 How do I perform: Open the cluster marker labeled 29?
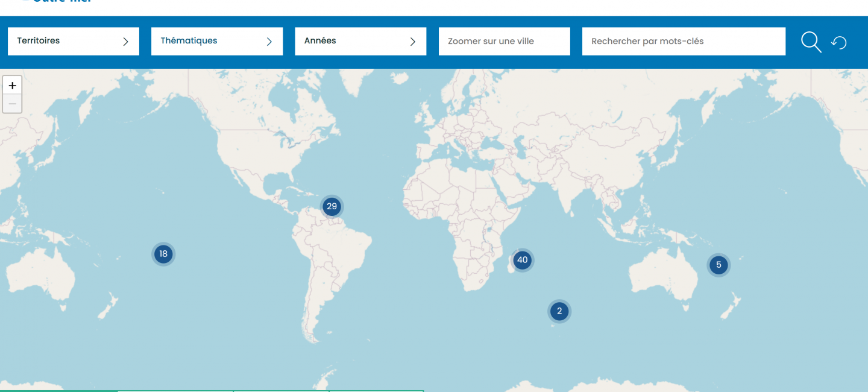coord(332,207)
